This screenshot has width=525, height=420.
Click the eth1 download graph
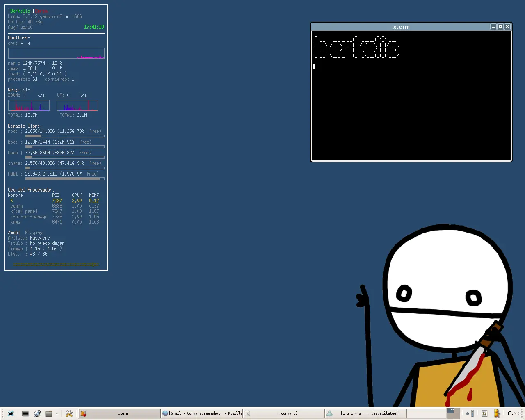pos(29,105)
